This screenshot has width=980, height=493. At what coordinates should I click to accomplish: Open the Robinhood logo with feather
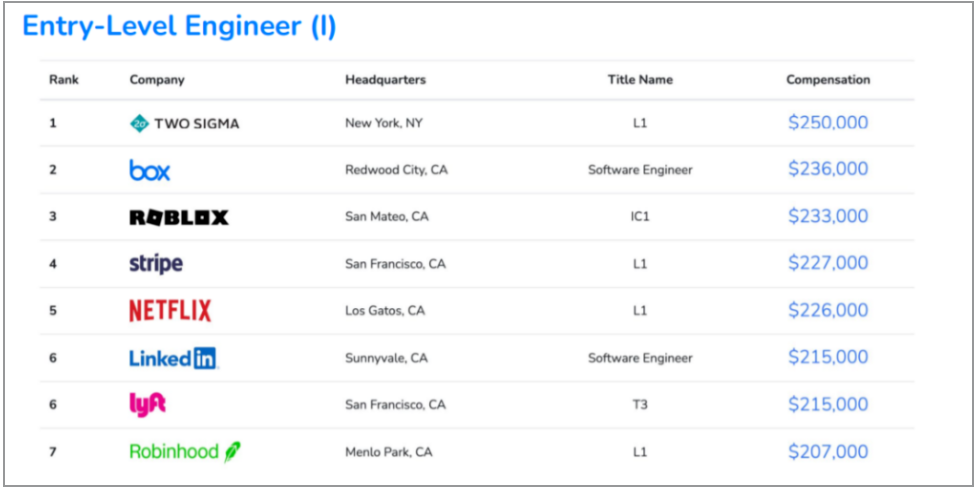pyautogui.click(x=185, y=452)
